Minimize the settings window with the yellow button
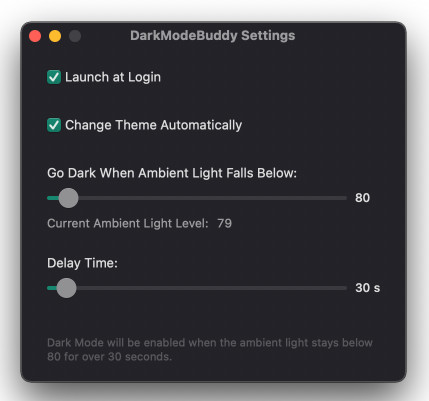Image resolution: width=429 pixels, height=401 pixels. click(55, 36)
